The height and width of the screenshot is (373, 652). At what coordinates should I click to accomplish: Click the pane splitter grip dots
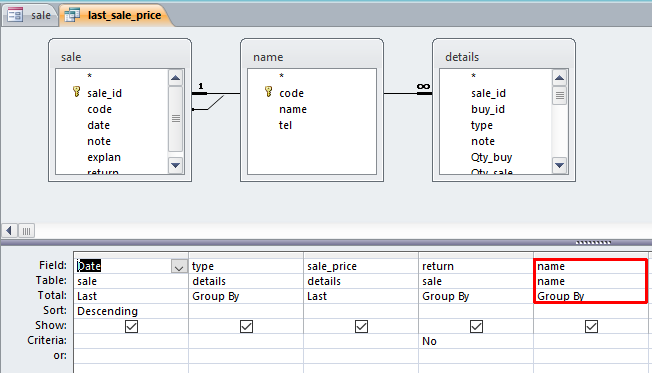[x=593, y=242]
